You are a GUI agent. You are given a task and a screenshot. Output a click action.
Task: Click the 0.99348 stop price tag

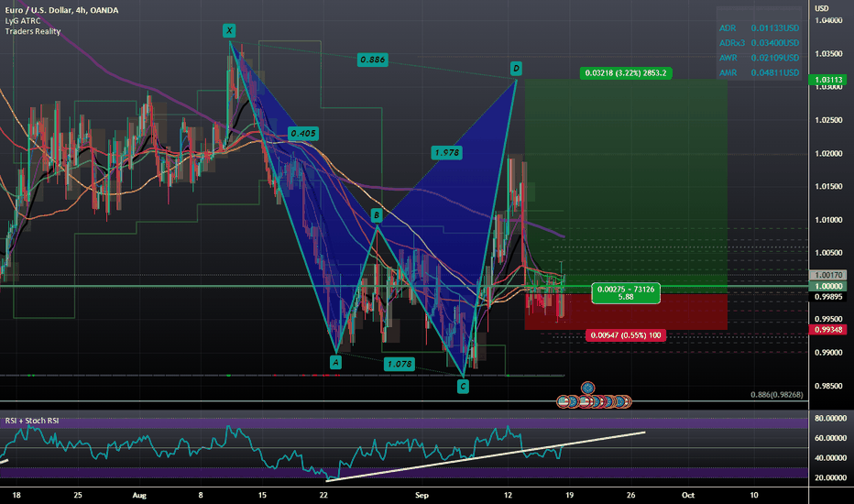pos(827,330)
